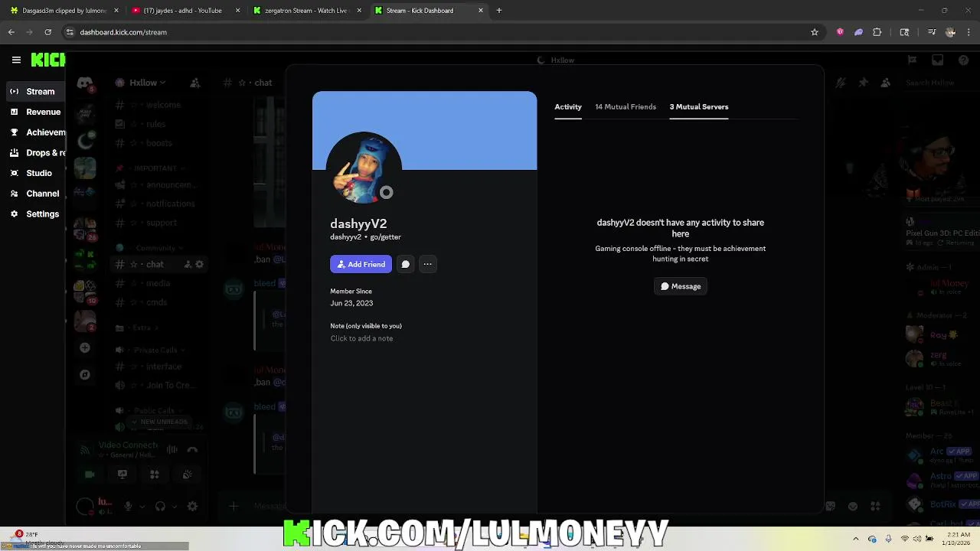
Task: Open microphone input options chevron
Action: pyautogui.click(x=142, y=506)
